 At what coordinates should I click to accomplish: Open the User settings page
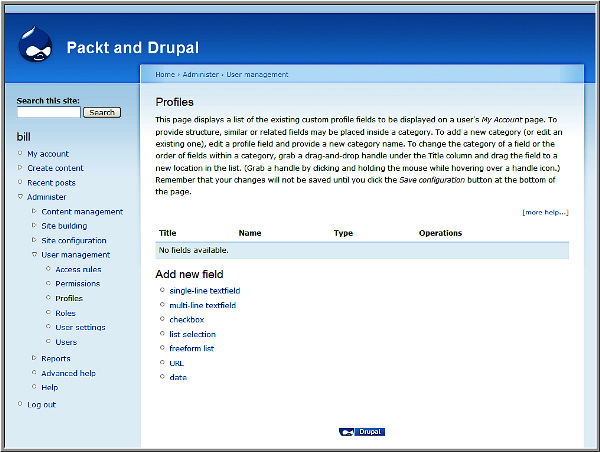(80, 327)
